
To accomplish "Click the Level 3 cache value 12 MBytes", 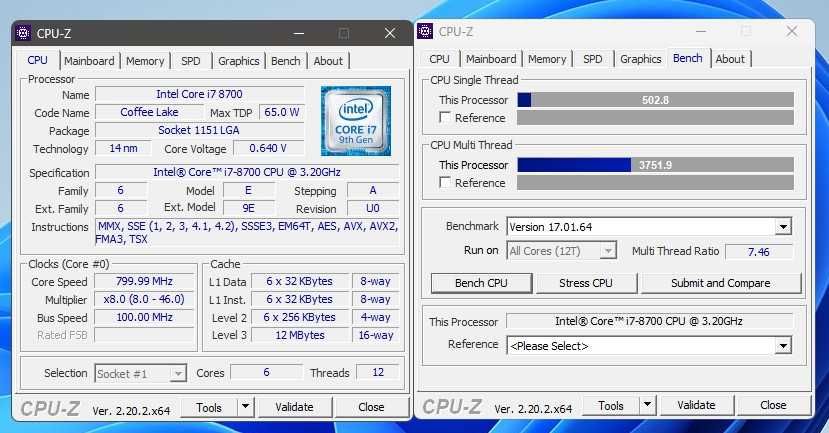I will [300, 335].
